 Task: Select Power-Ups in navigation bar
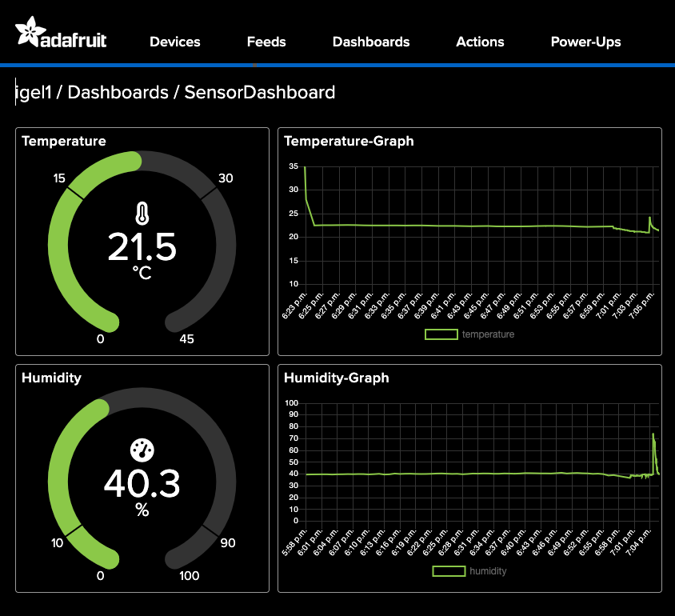pyautogui.click(x=585, y=42)
